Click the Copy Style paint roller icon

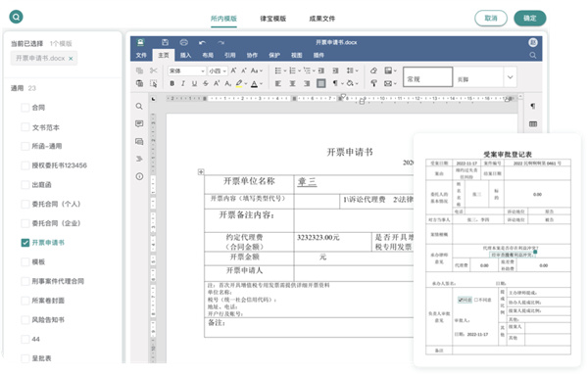pyautogui.click(x=373, y=83)
